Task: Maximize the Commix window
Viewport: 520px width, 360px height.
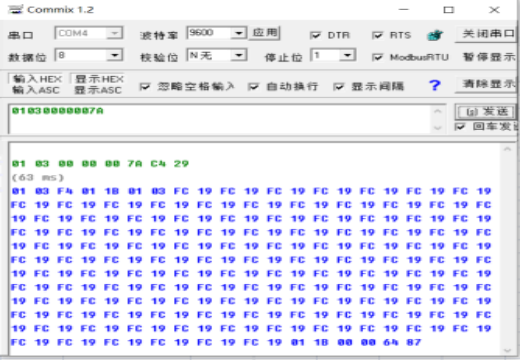Action: click(449, 10)
